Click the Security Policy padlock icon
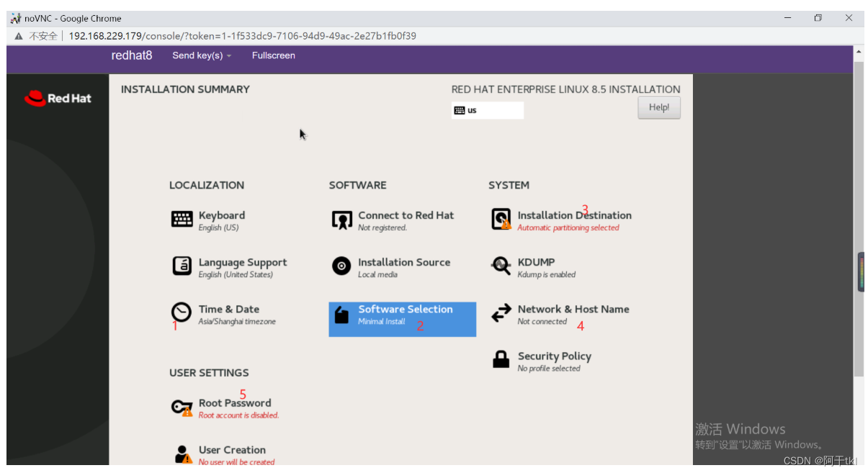Image resolution: width=868 pixels, height=473 pixels. click(x=501, y=359)
